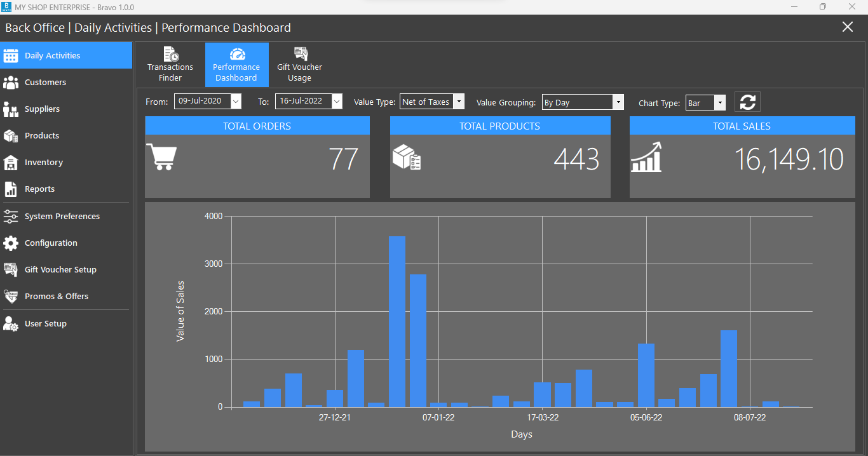Close the Performance Dashboard panel
The height and width of the screenshot is (456, 868).
click(x=847, y=27)
